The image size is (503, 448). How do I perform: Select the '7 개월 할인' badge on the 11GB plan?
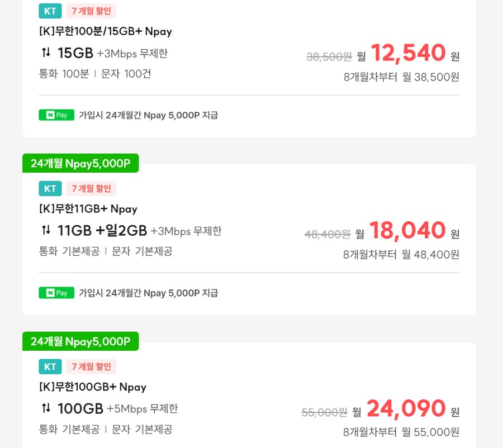point(91,188)
